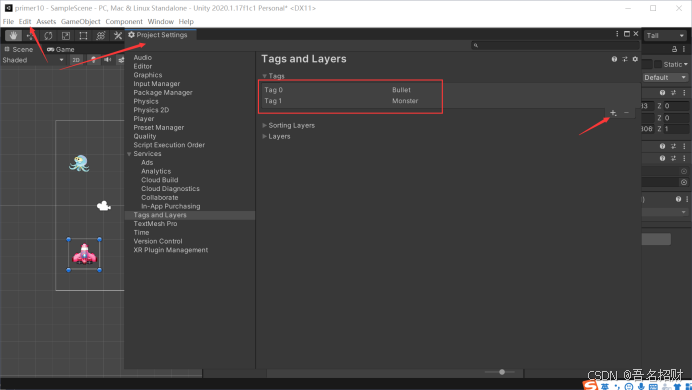Open the GameObject menu
This screenshot has width=692, height=390.
pos(80,21)
